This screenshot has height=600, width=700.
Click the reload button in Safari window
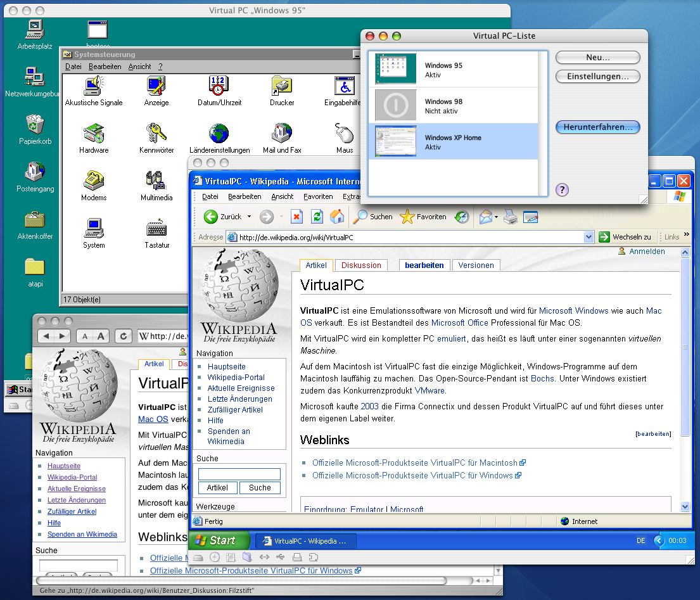(124, 336)
